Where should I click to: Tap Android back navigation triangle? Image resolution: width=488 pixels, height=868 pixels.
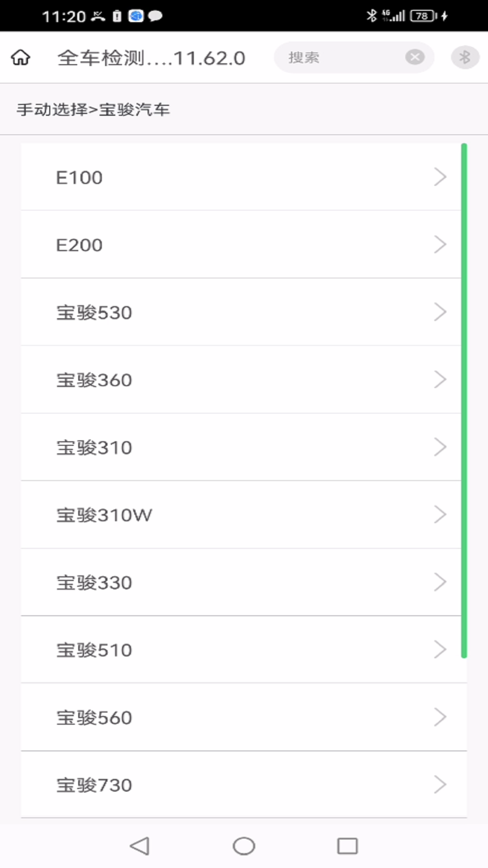140,846
